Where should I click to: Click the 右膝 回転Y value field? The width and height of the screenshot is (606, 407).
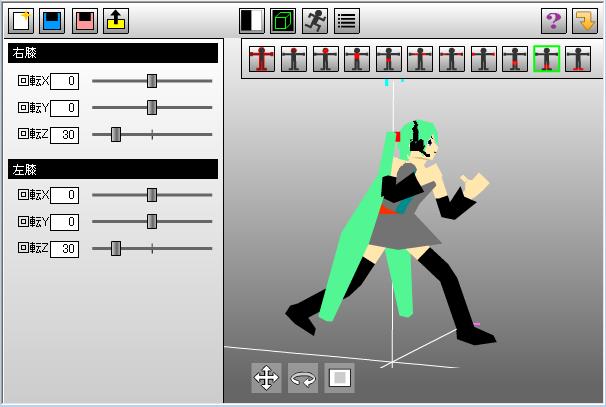coord(65,108)
